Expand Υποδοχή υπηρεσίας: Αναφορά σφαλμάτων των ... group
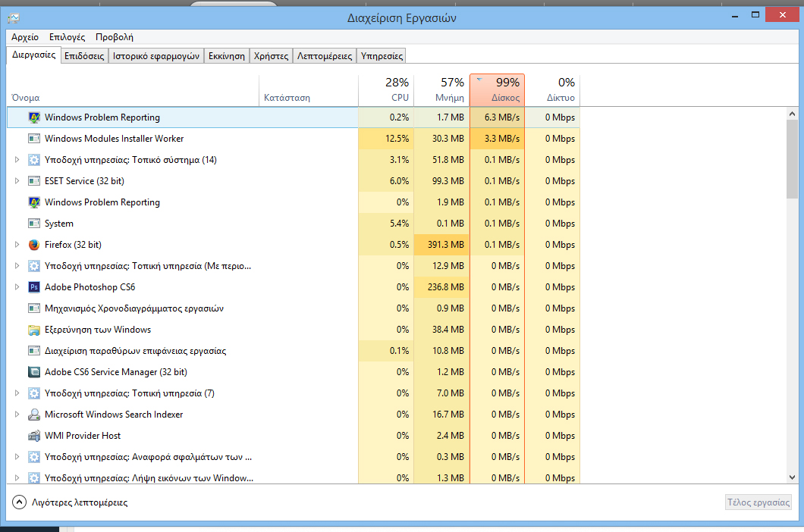The height and width of the screenshot is (532, 804). [x=17, y=457]
